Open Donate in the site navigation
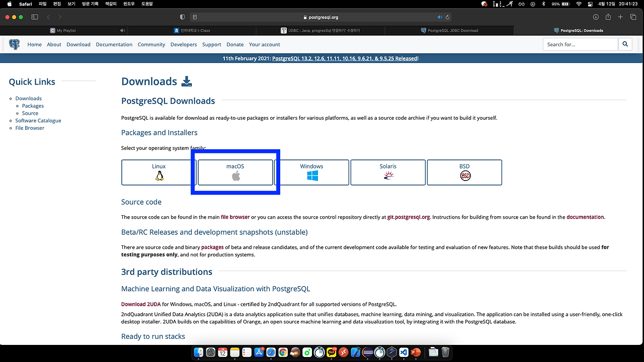This screenshot has width=644, height=362. click(x=235, y=44)
